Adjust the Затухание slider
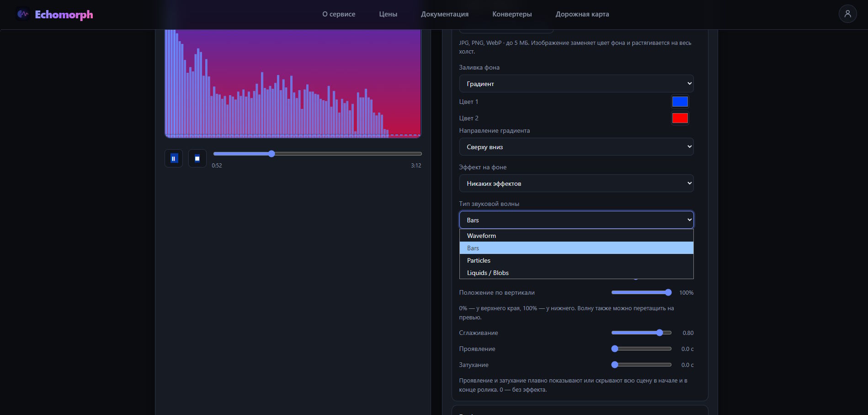The image size is (868, 415). click(642, 365)
